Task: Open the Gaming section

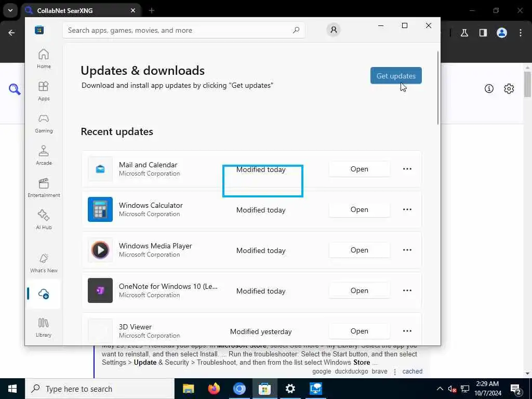Action: [44, 124]
